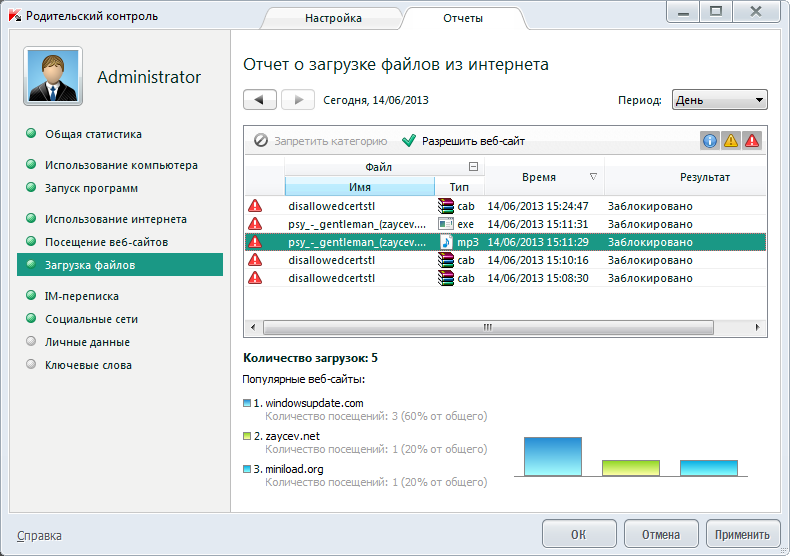Screen dimensions: 790x556
Task: Open Посещение веб-сайтов report
Action: [106, 242]
